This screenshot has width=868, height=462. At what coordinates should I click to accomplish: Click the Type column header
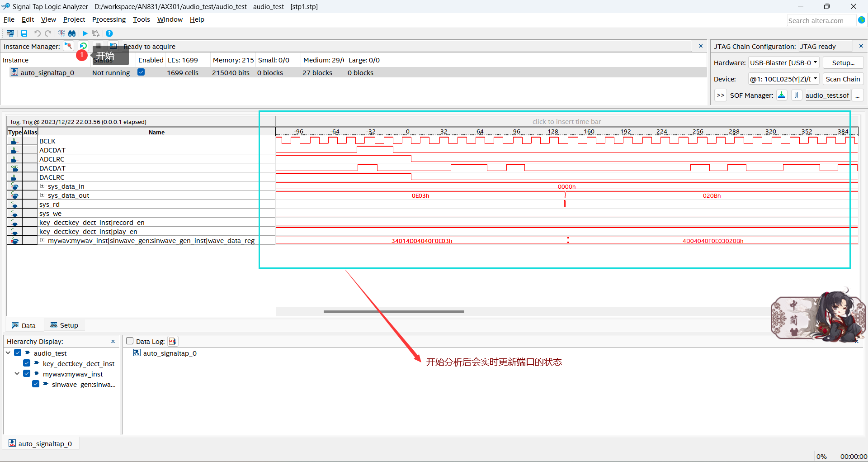click(15, 132)
